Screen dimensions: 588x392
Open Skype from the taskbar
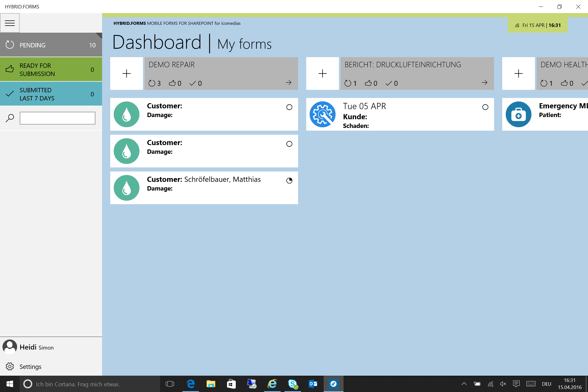click(293, 384)
